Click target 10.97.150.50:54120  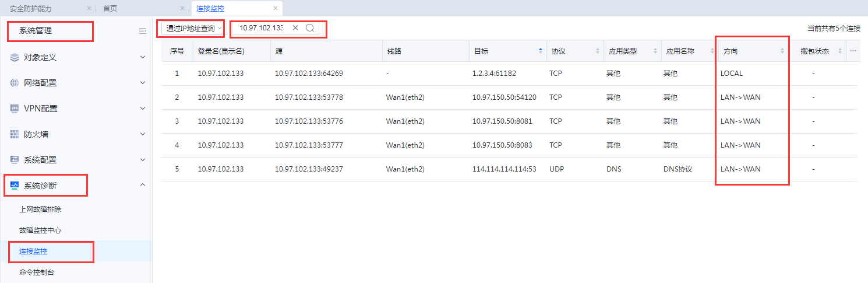pos(504,97)
